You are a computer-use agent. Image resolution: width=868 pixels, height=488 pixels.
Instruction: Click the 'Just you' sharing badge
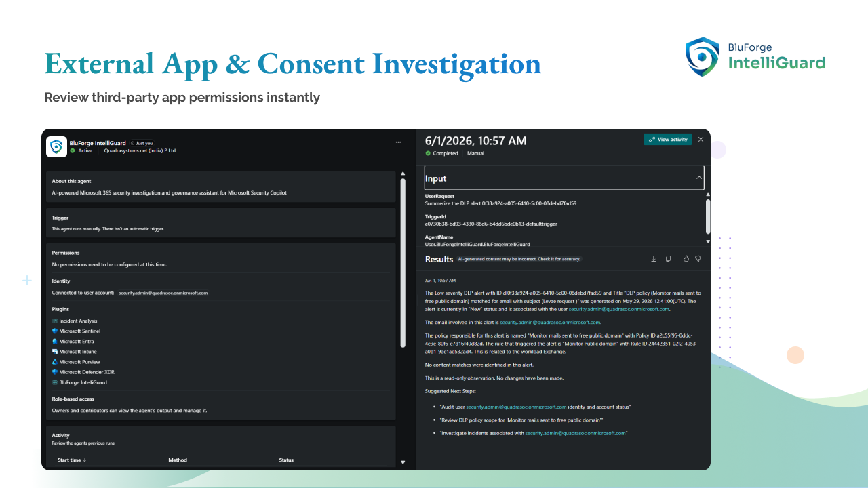(142, 143)
